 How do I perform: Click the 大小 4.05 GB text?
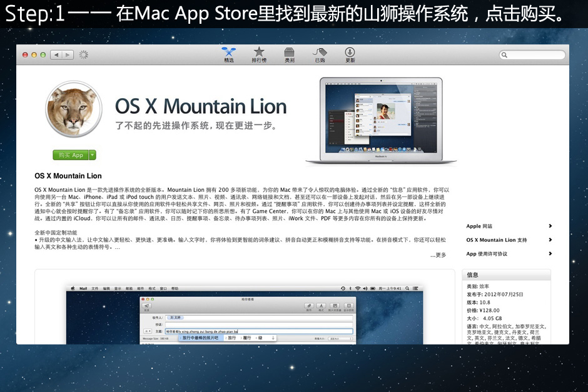click(x=484, y=318)
